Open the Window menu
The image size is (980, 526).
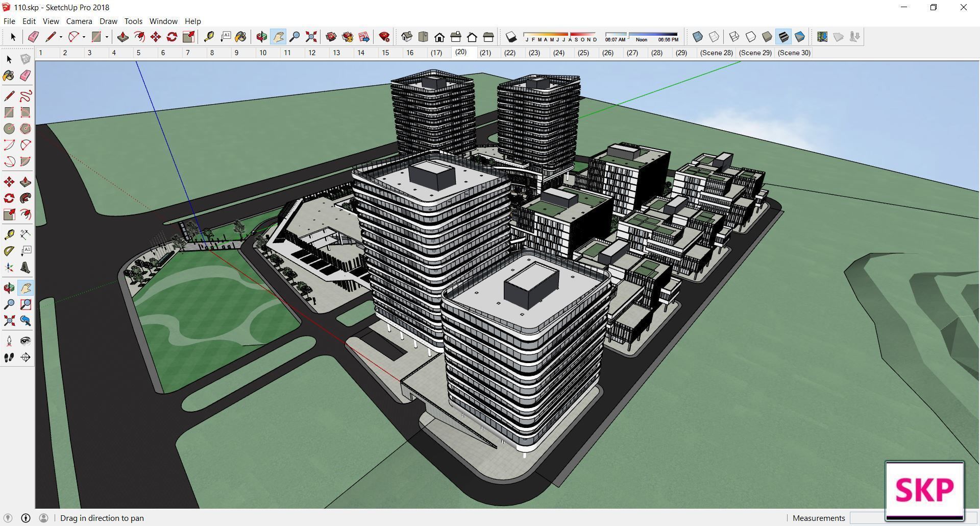(163, 21)
